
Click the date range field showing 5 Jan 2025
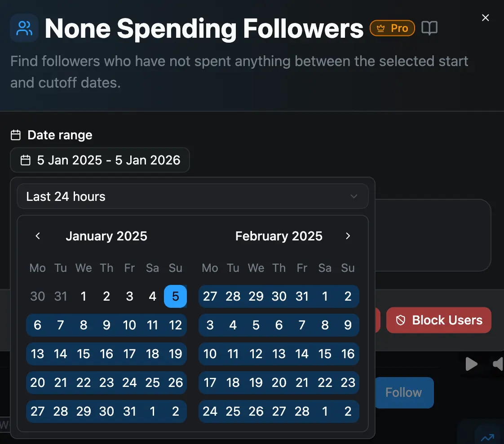100,160
